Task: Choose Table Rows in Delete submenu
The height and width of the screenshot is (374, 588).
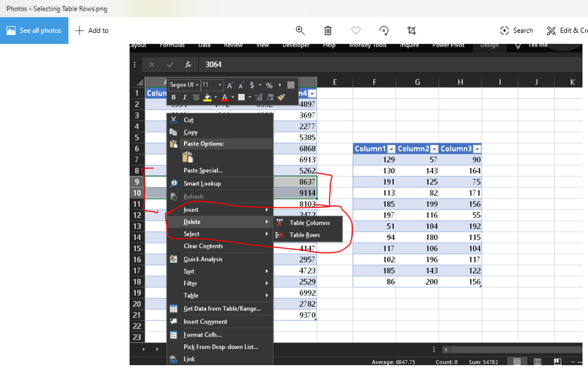Action: [308, 235]
